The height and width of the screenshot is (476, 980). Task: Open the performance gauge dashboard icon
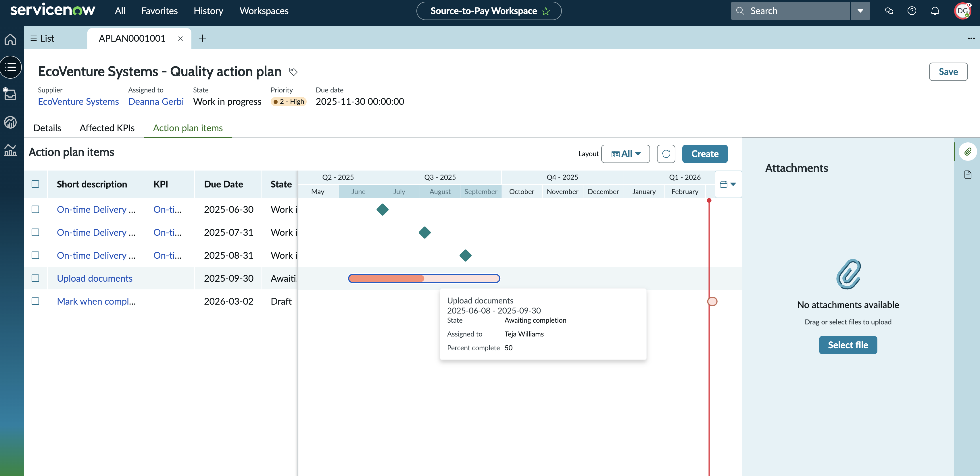click(10, 122)
